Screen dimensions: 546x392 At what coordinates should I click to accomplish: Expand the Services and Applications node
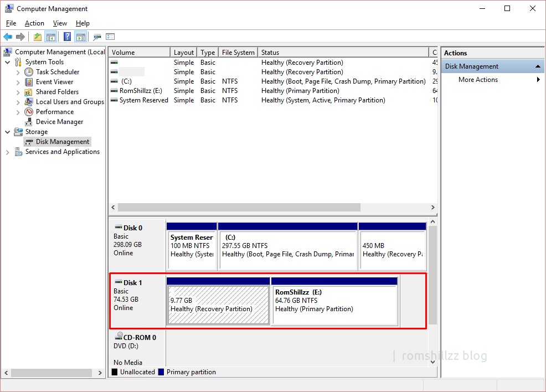pos(8,152)
